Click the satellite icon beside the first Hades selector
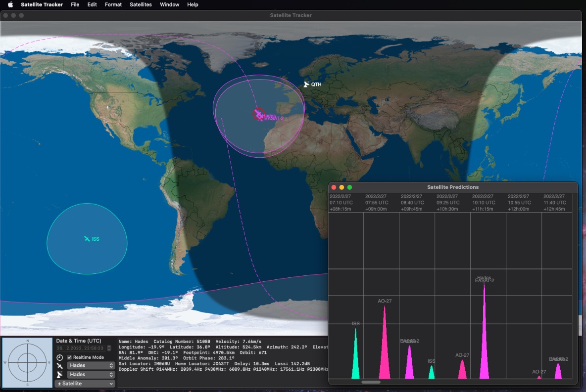 [59, 365]
